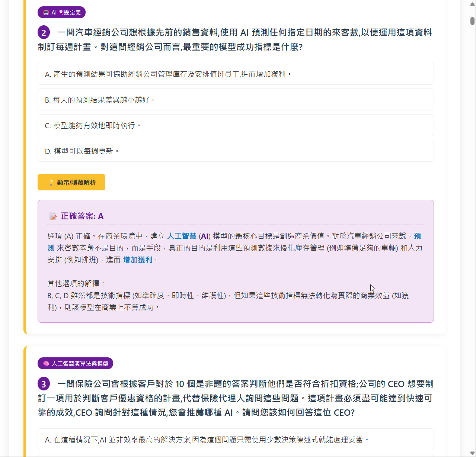
Task: Select answer B 每天的預測結果差異越小越好
Action: [x=236, y=100]
